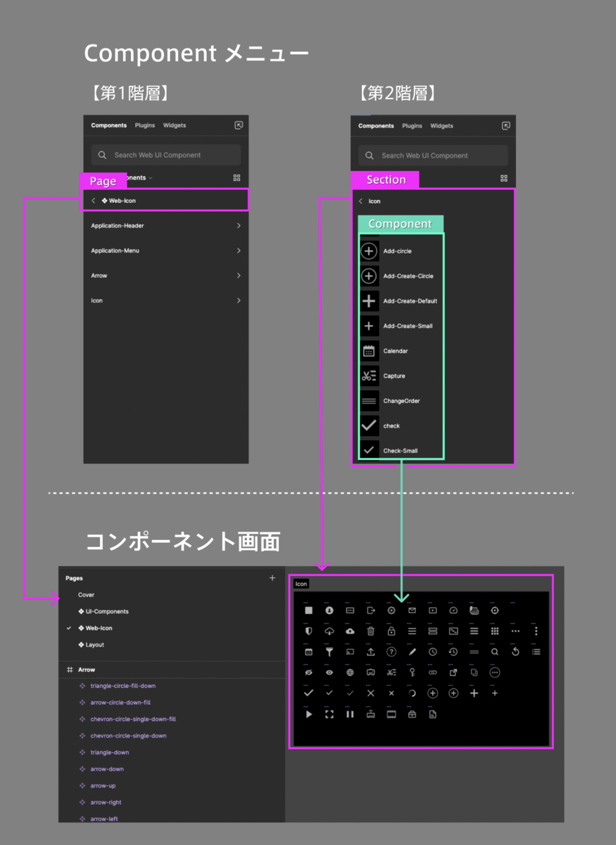Select the crossed-out eye icon on canvas
Screen dimensions: 616x845
pyautogui.click(x=308, y=672)
